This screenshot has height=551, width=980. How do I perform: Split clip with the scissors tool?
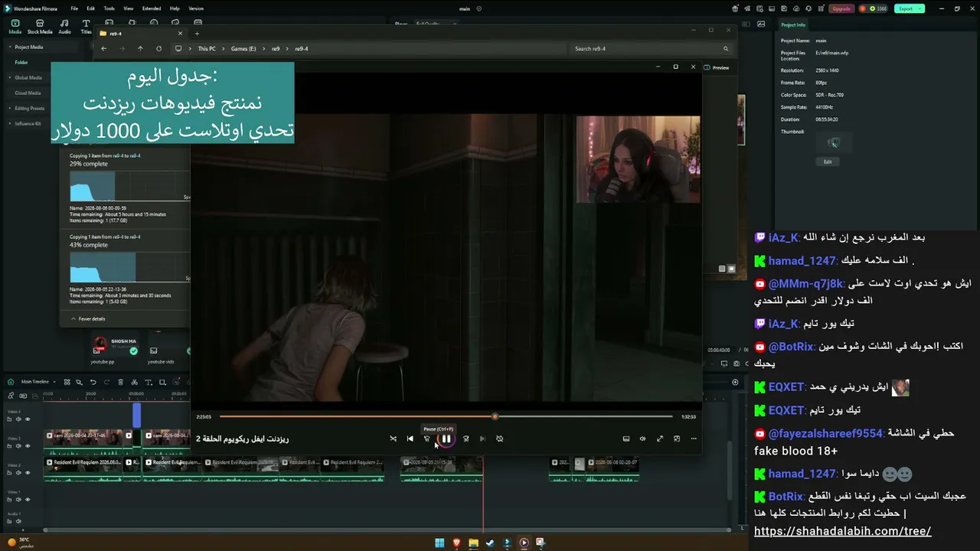134,382
